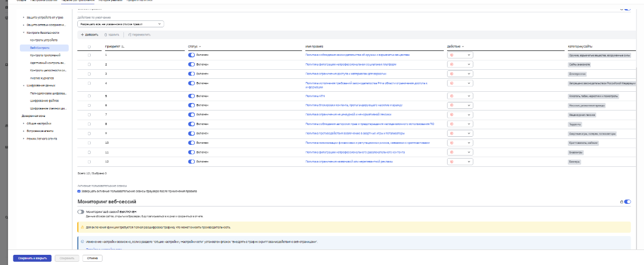Open Анализ журналов in sidebar

(x=42, y=78)
